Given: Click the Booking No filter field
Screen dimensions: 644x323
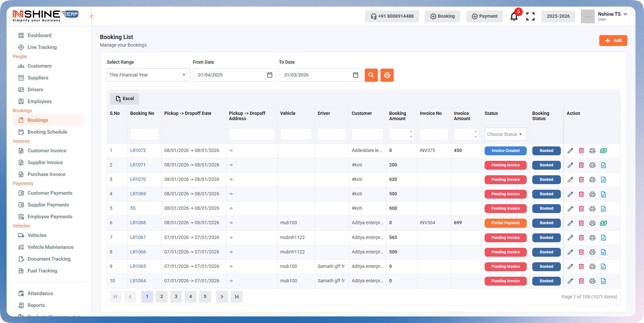Looking at the screenshot, I should point(144,134).
